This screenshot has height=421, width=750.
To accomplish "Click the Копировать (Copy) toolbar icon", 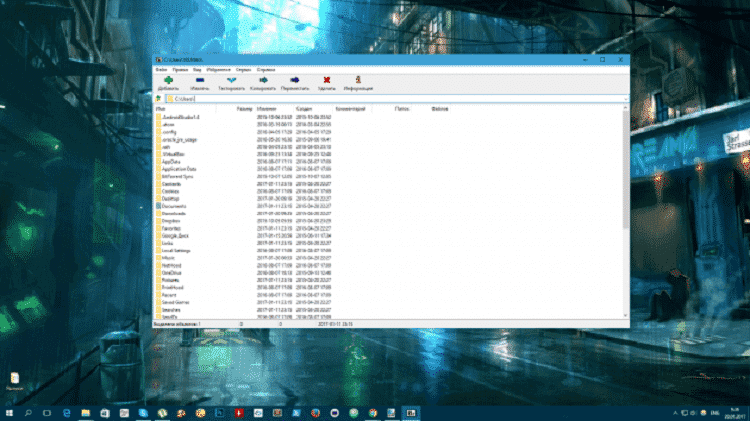I will tap(264, 81).
